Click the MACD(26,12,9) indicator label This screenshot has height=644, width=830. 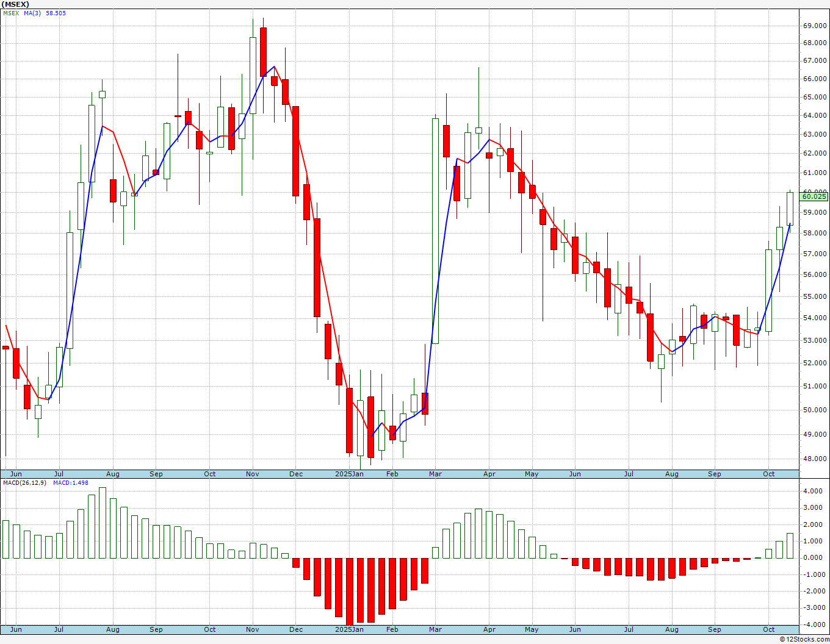click(25, 483)
